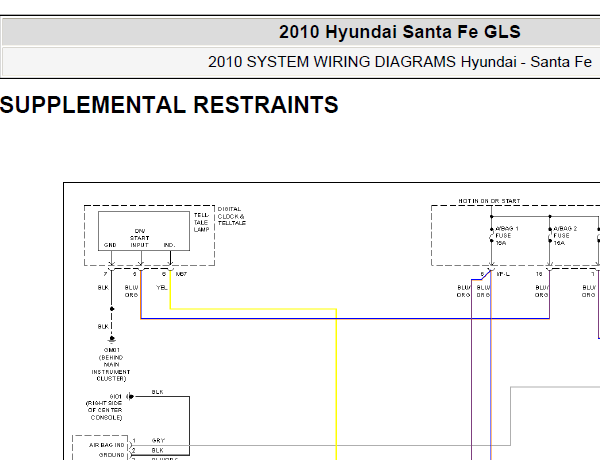Viewport: 600px width, 460px height.
Task: Click the GM01 ground symbol
Action: [x=111, y=339]
